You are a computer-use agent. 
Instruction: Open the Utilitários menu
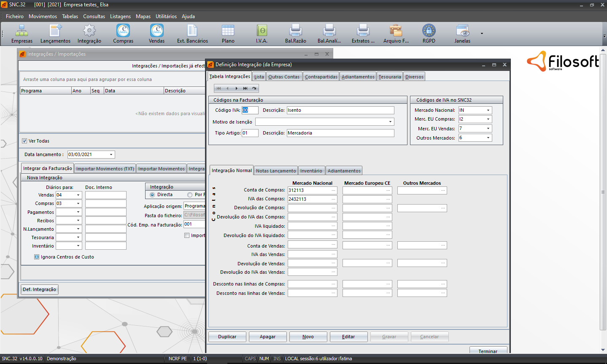[166, 16]
